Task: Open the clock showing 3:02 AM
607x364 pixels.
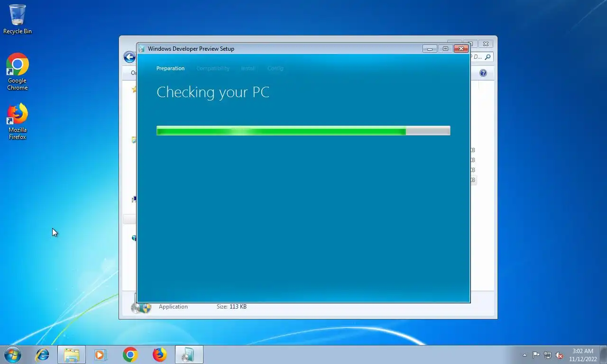Action: coord(583,355)
